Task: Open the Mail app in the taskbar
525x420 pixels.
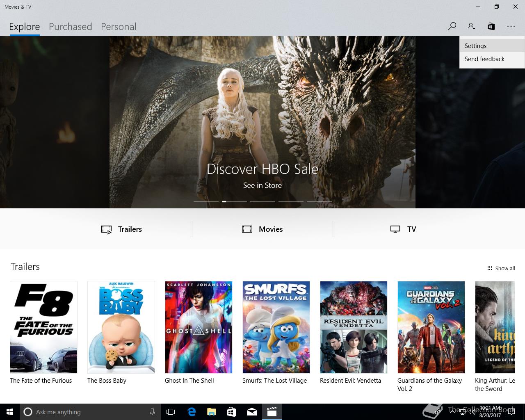Action: coord(252,412)
